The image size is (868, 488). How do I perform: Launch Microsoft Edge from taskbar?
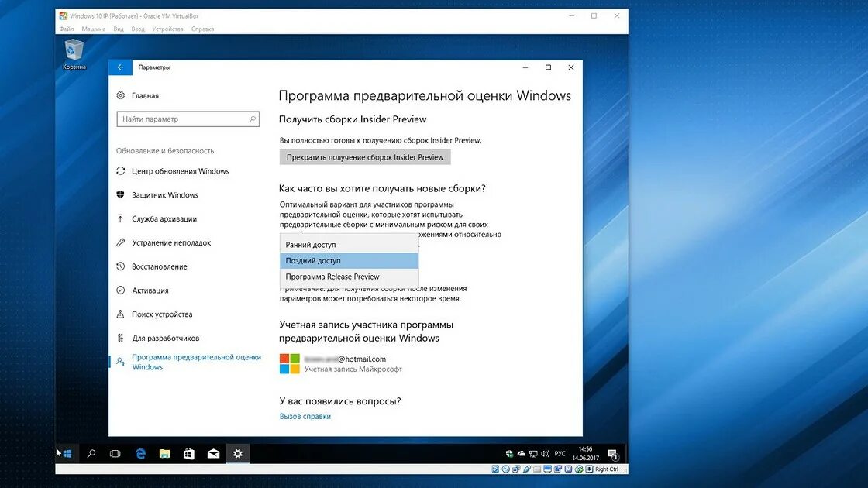[140, 454]
